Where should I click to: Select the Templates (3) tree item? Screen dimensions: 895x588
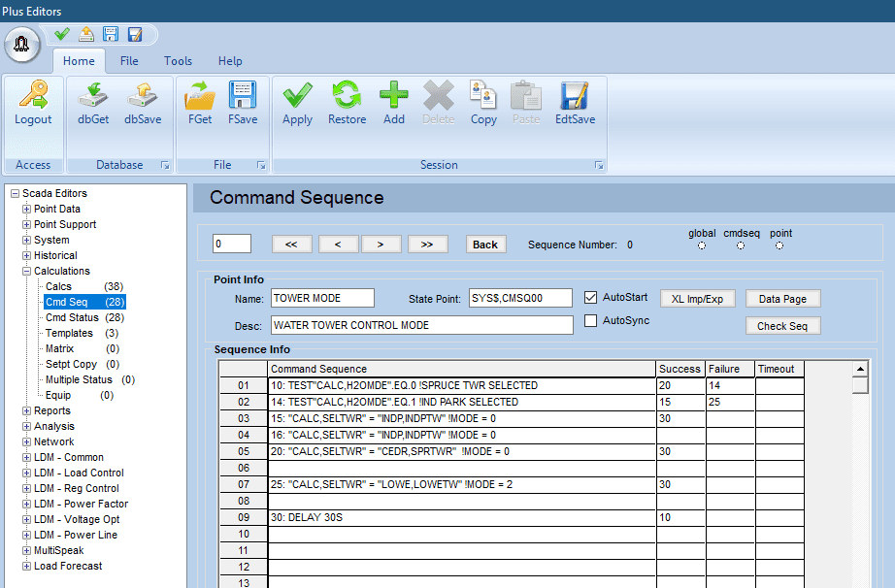83,333
